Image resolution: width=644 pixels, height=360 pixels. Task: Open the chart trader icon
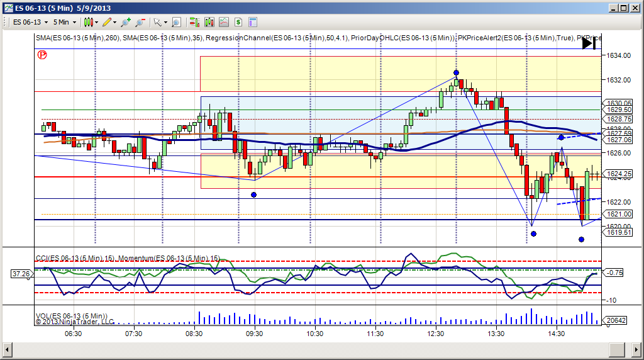click(194, 22)
